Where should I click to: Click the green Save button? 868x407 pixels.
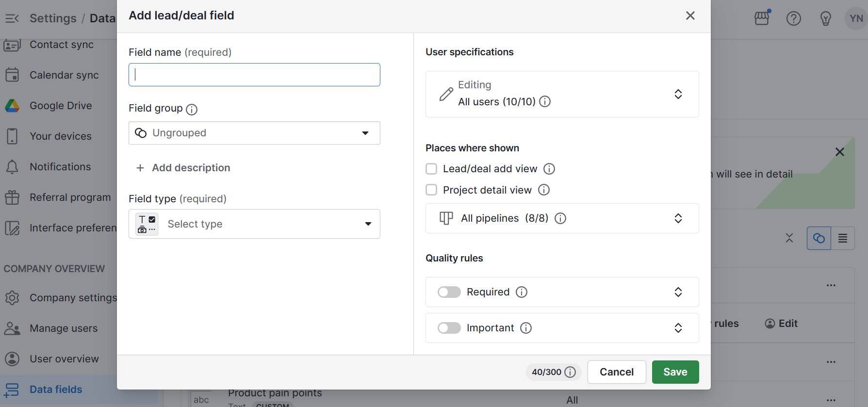pos(675,372)
